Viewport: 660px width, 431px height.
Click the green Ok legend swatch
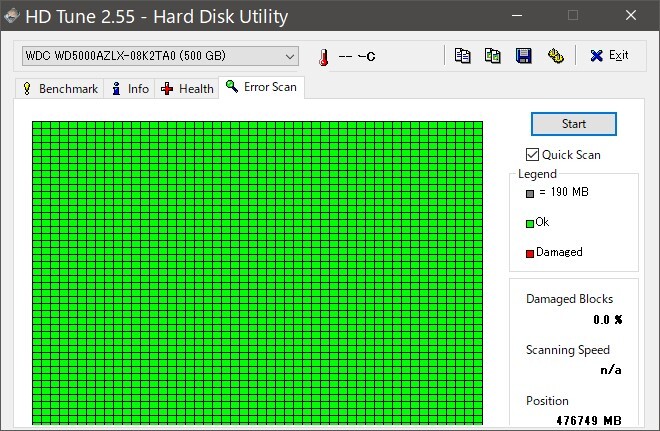pos(530,223)
